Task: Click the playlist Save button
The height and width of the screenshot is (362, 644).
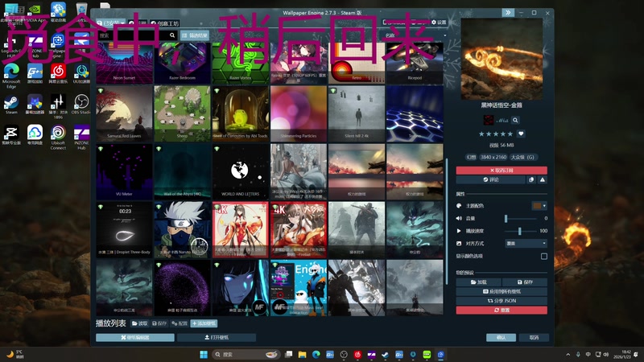Action: [159, 323]
